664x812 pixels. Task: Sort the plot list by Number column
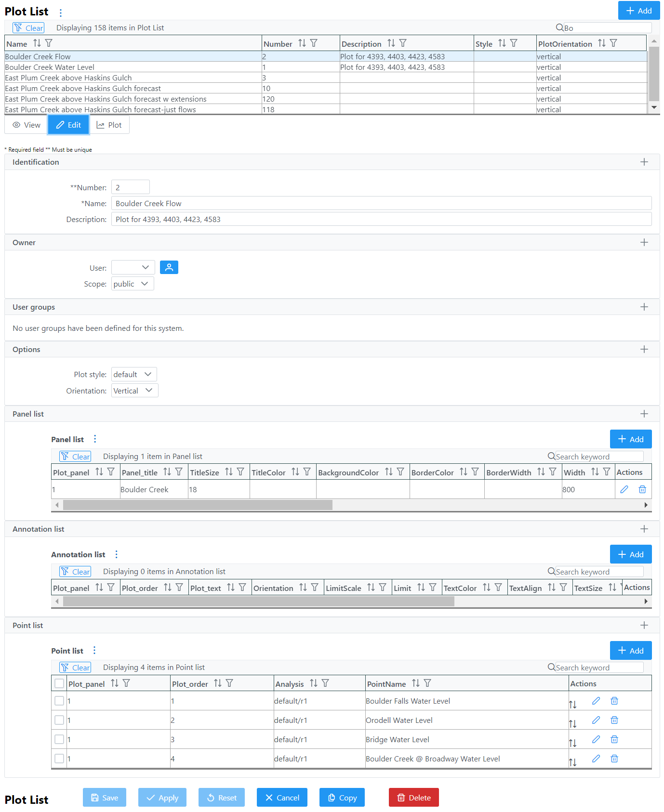pos(302,43)
